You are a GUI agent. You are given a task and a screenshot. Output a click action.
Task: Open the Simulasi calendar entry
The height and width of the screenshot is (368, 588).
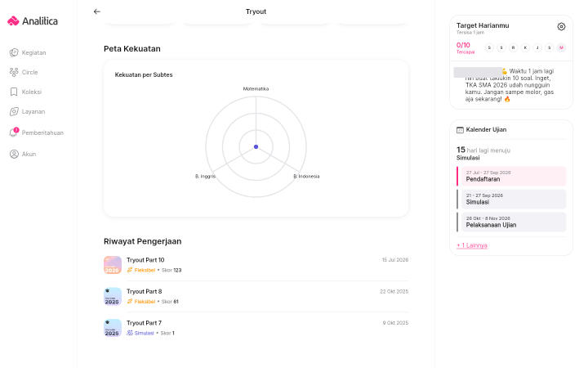pyautogui.click(x=514, y=199)
